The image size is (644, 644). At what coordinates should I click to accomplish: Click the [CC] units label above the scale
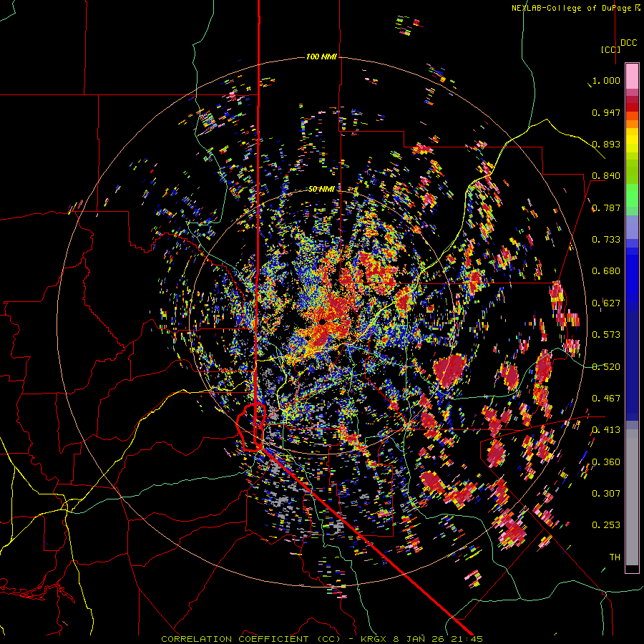coord(610,49)
